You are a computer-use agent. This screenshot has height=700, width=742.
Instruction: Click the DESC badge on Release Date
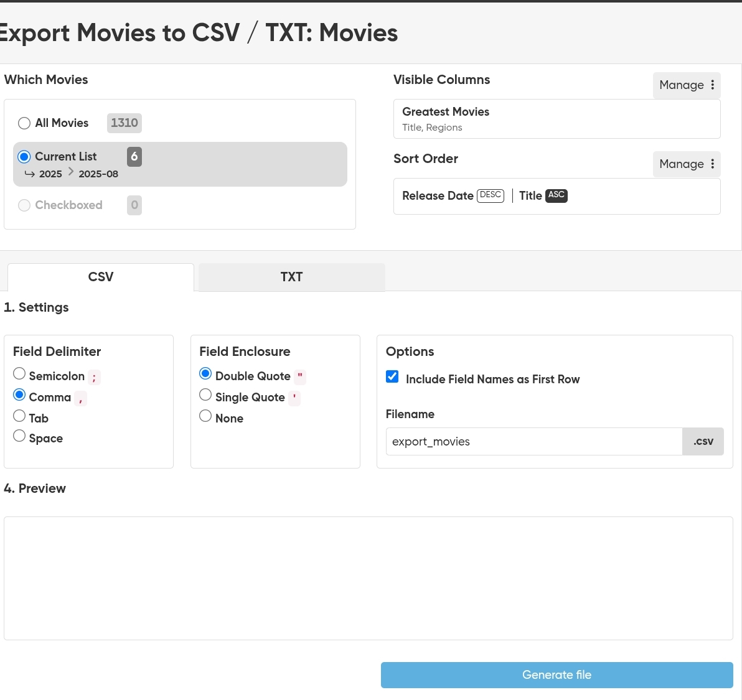[x=490, y=195]
